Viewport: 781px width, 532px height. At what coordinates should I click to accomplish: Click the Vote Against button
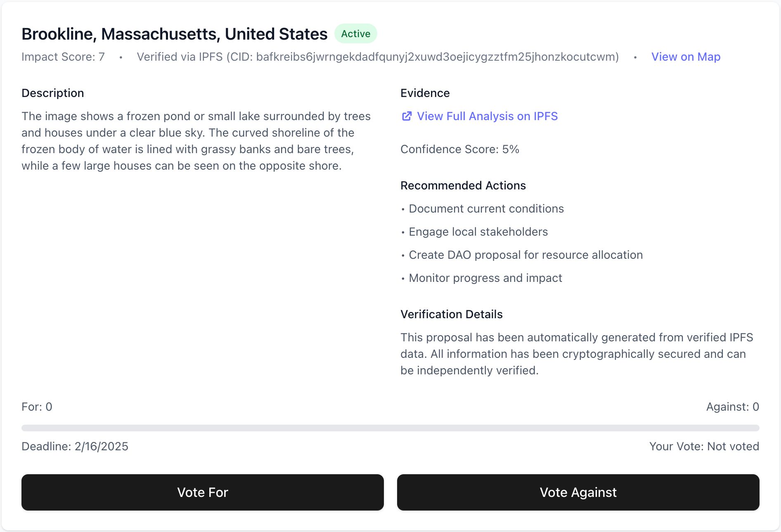pyautogui.click(x=578, y=492)
